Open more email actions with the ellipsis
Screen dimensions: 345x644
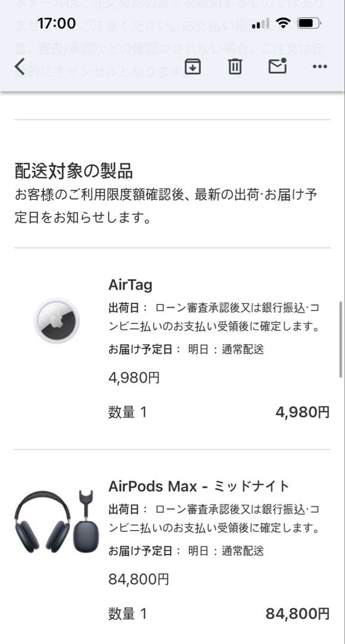[x=319, y=67]
